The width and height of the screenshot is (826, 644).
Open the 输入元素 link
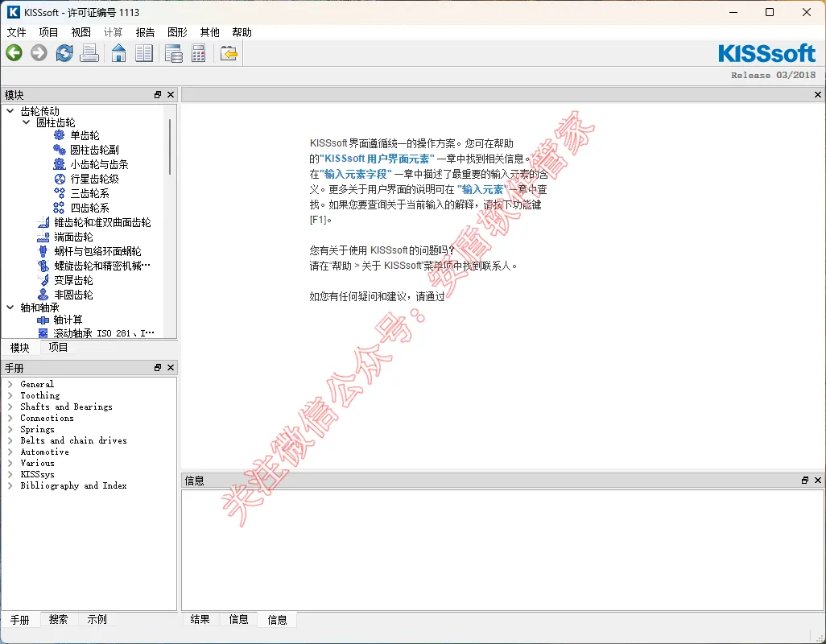(482, 189)
